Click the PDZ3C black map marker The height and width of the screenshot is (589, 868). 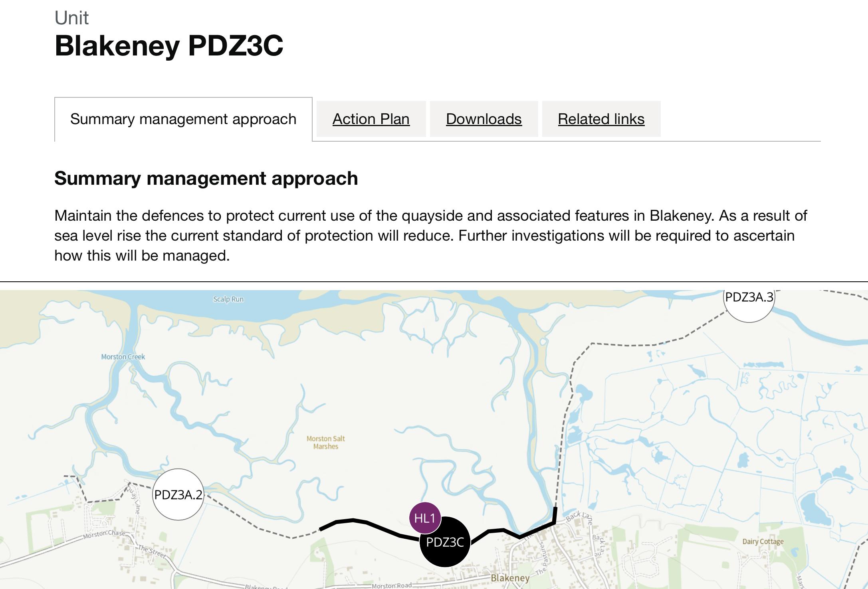(x=445, y=542)
